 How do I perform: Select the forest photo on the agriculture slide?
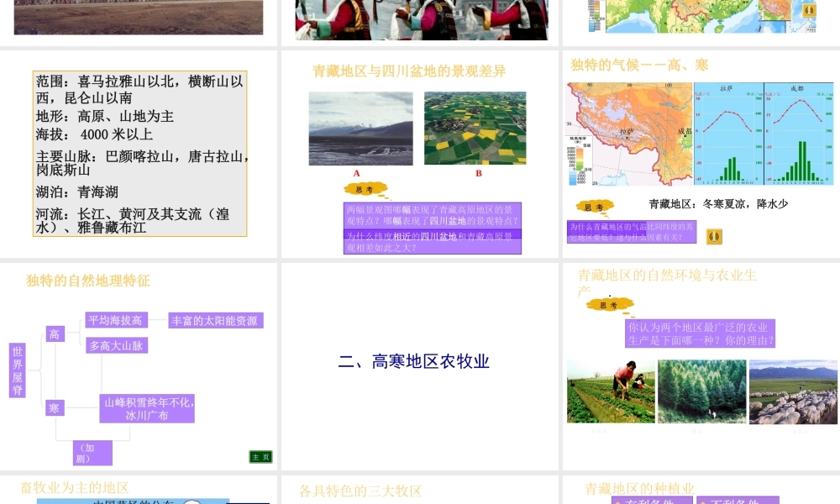(x=701, y=392)
